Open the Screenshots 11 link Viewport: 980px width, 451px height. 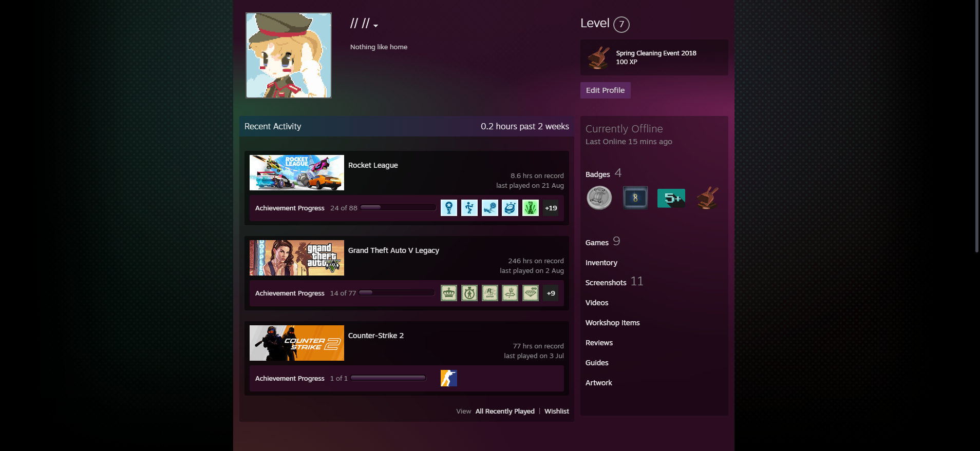coord(614,282)
